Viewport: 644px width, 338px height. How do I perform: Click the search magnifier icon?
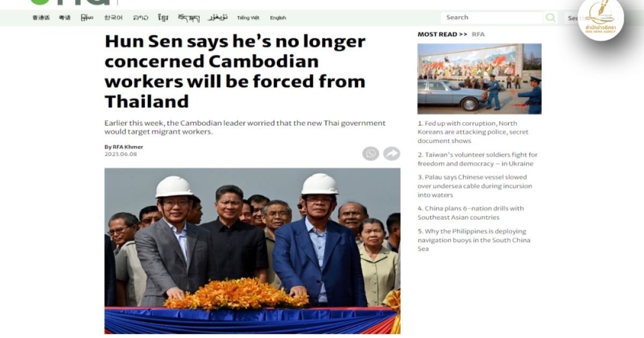click(551, 18)
